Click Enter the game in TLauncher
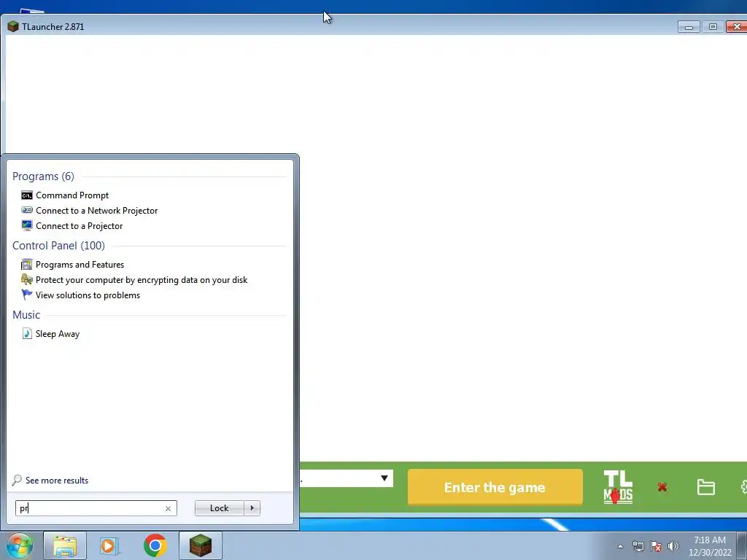The height and width of the screenshot is (560, 747). [x=495, y=487]
